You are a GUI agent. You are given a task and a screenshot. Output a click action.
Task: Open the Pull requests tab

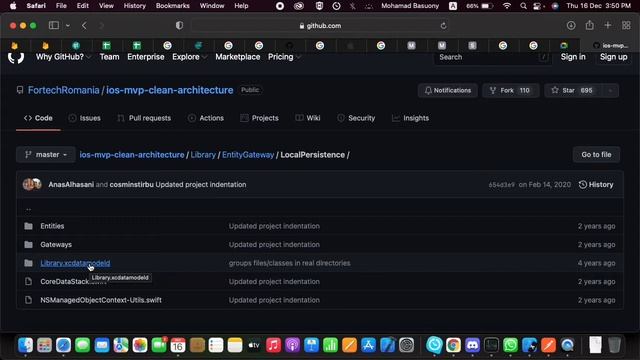click(144, 118)
